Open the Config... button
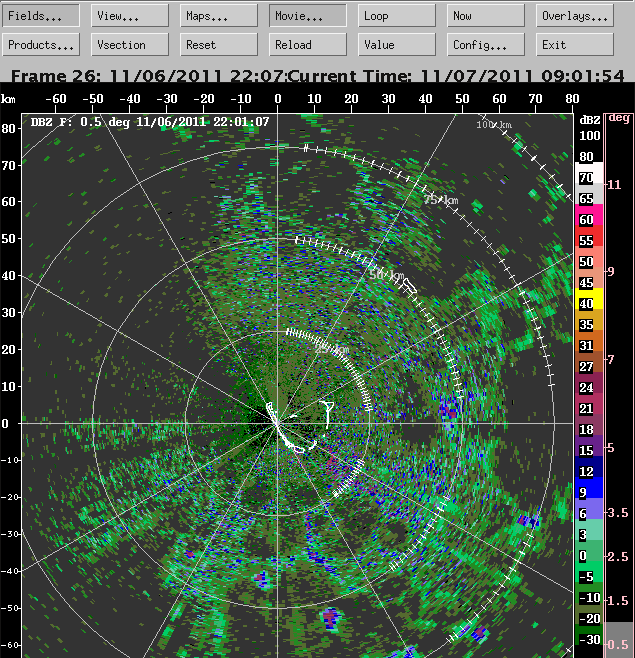Screen dimensions: 635x658 486,44
